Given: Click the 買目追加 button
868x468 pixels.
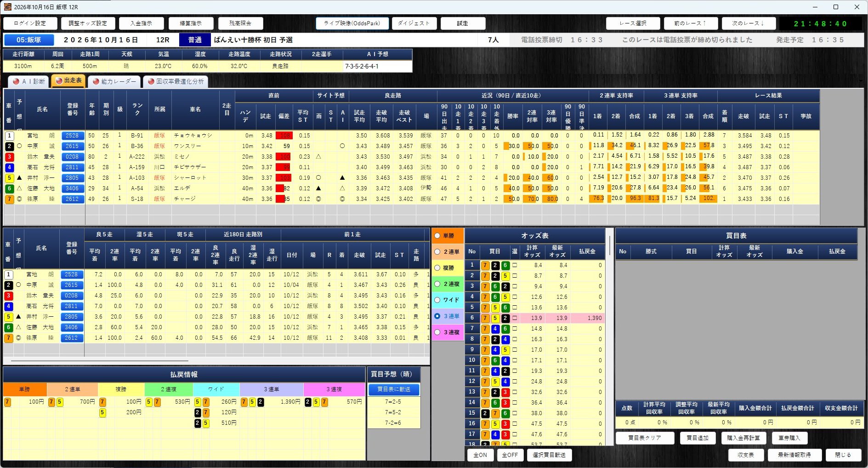Looking at the screenshot, I should coord(698,438).
